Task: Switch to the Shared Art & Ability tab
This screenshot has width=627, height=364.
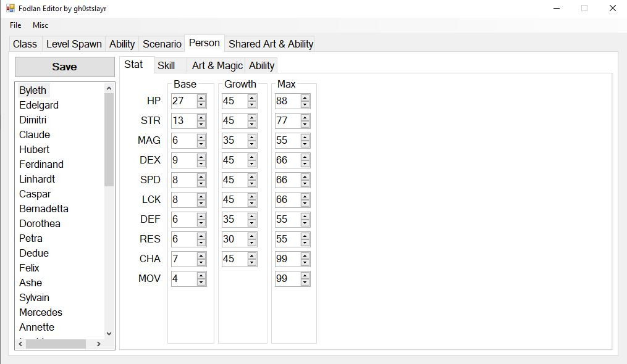Action: [x=271, y=44]
